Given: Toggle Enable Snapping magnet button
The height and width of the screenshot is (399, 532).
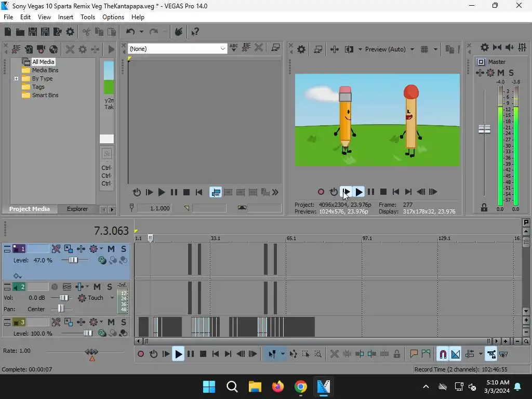Looking at the screenshot, I should tap(443, 354).
